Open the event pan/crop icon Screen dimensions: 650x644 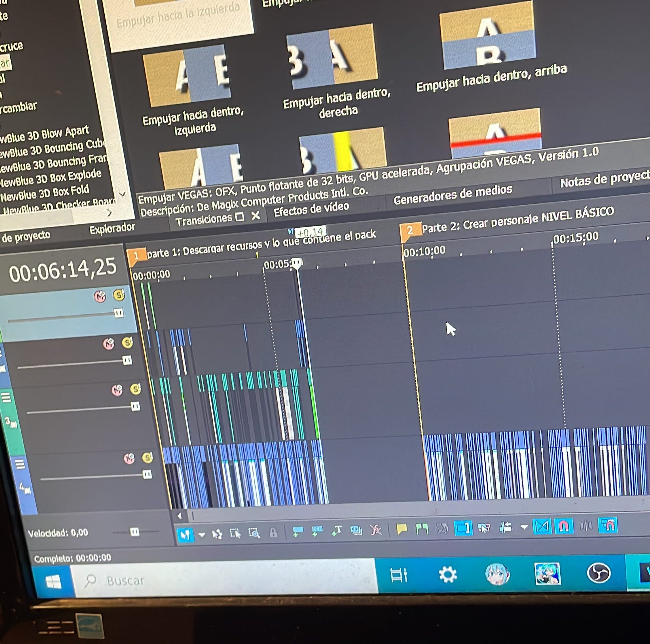pyautogui.click(x=356, y=530)
